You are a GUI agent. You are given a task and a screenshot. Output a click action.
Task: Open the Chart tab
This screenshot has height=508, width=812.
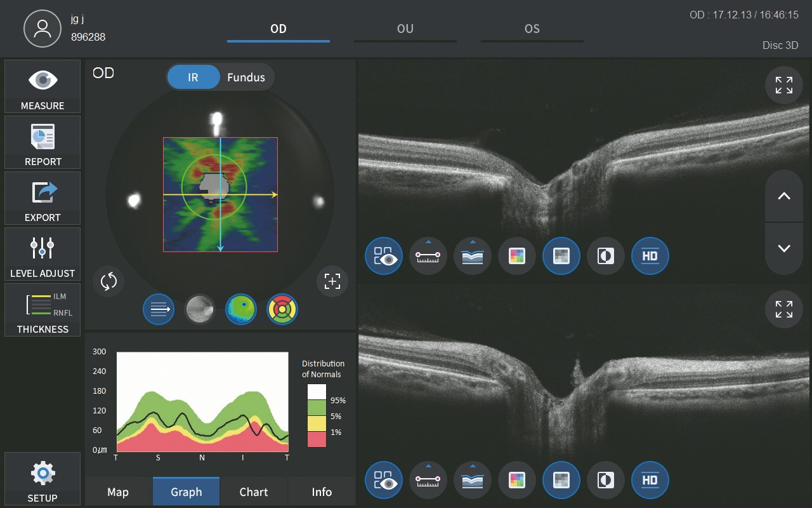[x=254, y=492]
